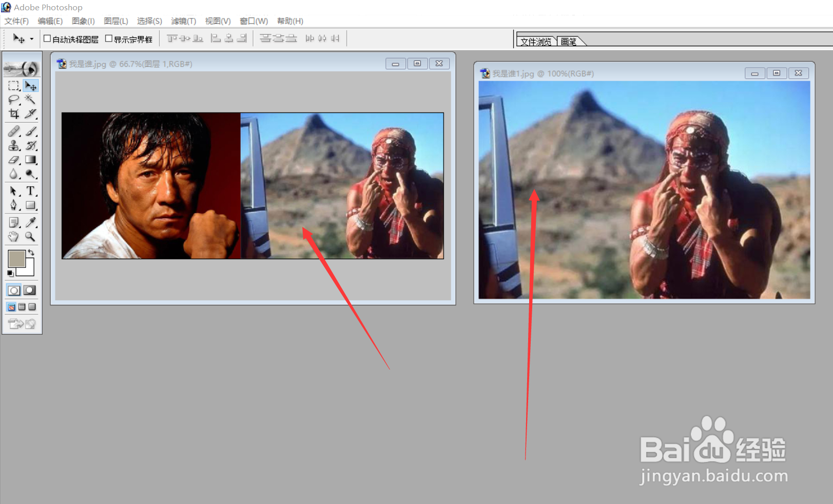Click distribute left edges button
Image resolution: width=833 pixels, height=504 pixels.
(x=309, y=38)
